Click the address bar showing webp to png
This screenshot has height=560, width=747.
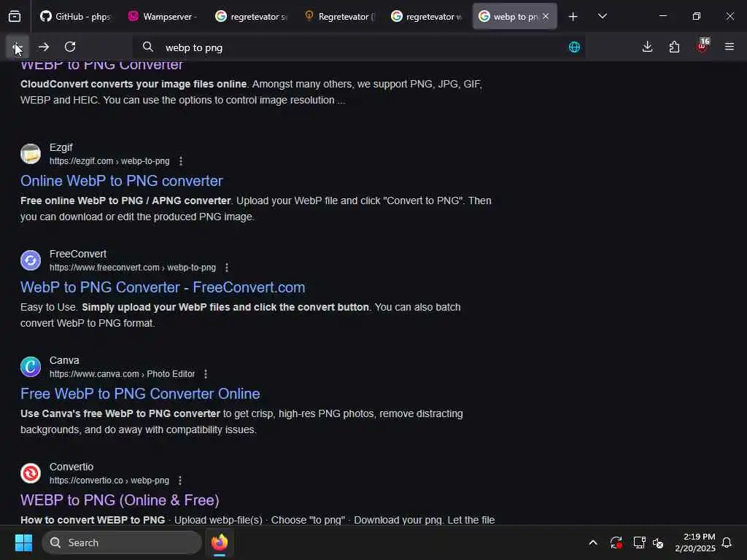tap(358, 47)
